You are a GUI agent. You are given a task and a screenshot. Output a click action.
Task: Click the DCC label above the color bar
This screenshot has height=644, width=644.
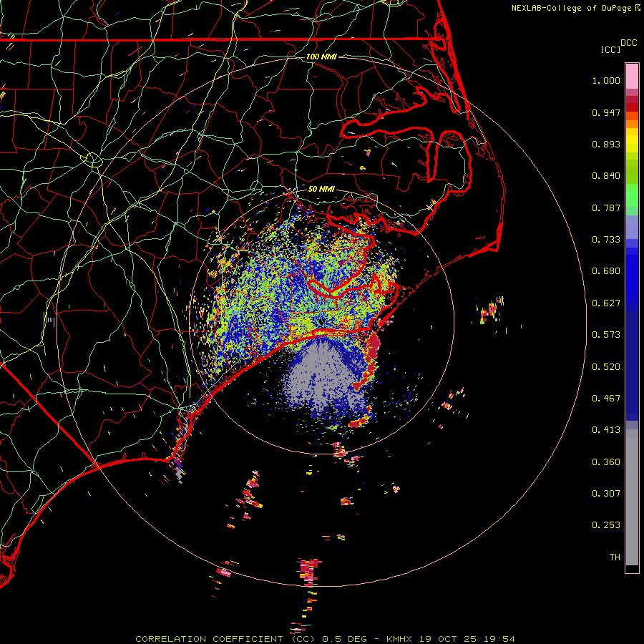coord(628,43)
